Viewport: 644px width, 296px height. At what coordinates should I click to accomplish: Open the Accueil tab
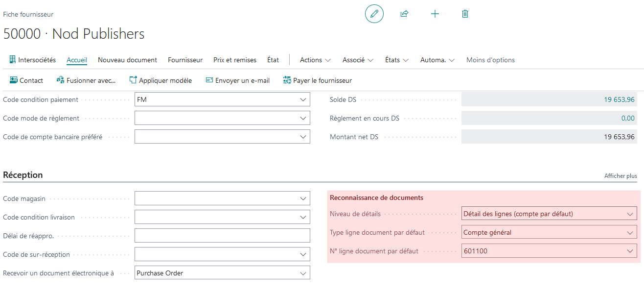pyautogui.click(x=77, y=60)
